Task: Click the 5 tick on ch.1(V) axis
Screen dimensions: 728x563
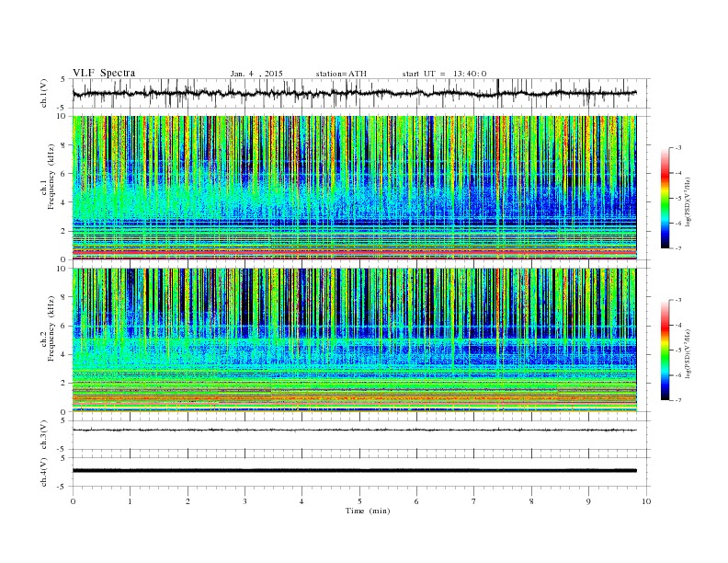Action: (x=63, y=79)
